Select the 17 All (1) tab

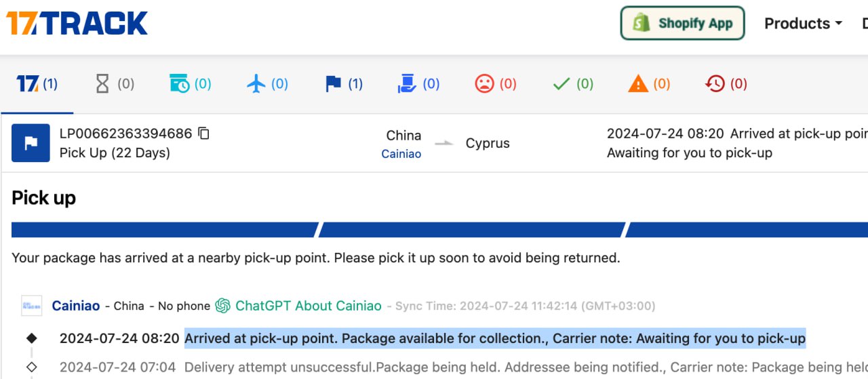coord(37,84)
